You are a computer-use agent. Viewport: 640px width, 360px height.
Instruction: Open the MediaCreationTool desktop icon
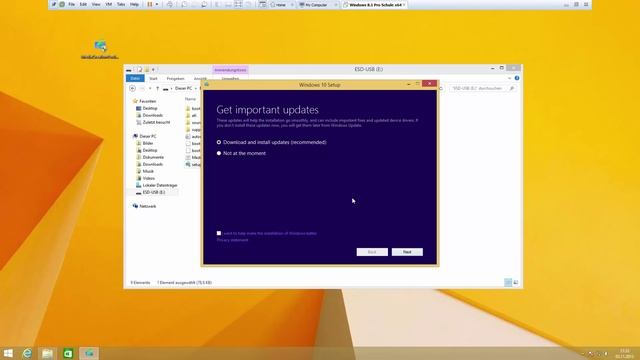point(100,49)
